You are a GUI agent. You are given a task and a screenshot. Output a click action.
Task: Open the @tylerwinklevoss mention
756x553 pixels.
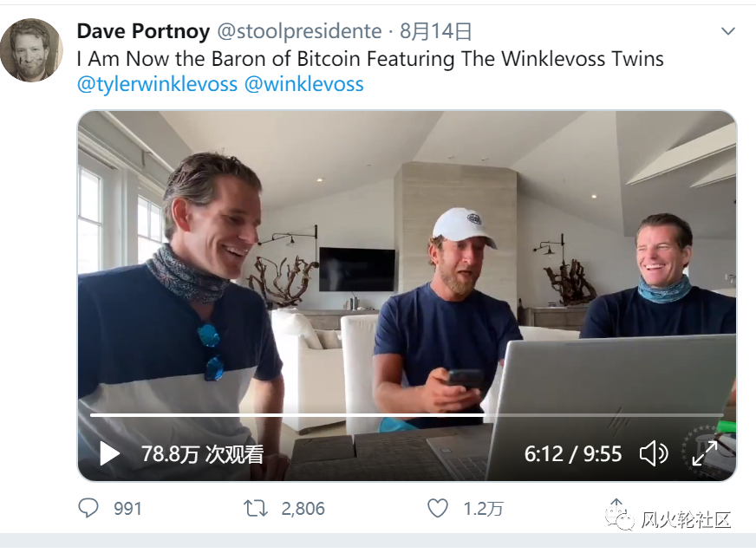point(157,85)
